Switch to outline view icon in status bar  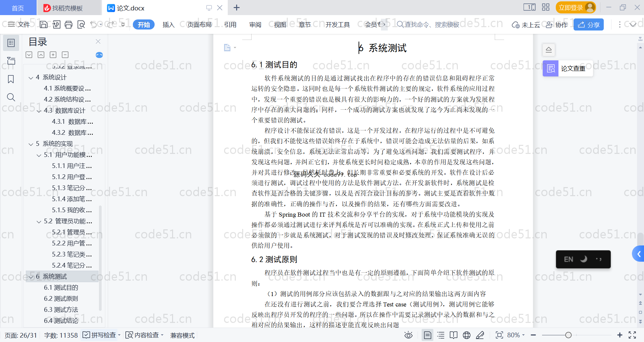[x=441, y=335]
